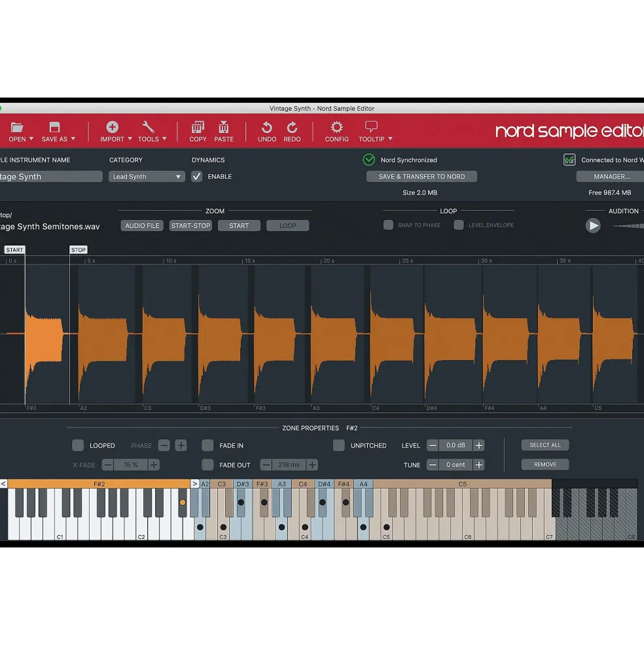644x645 pixels.
Task: Enable LEVEL ENVELOPE checkbox
Action: click(x=459, y=225)
